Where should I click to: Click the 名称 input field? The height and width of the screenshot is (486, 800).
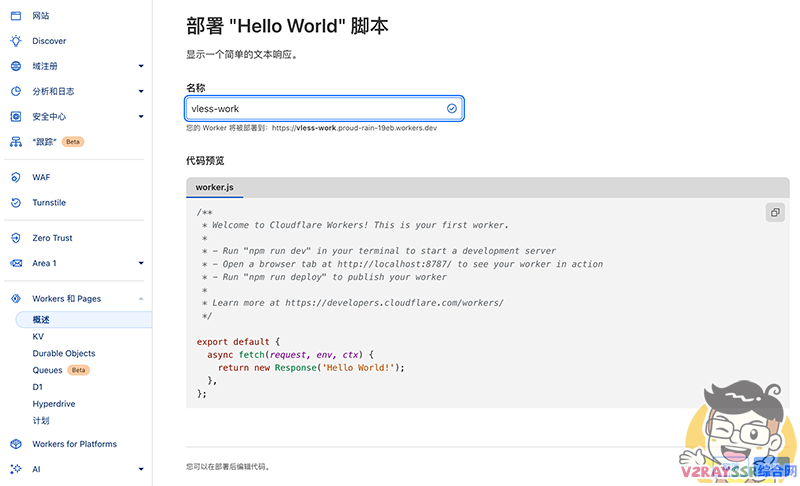(314, 108)
